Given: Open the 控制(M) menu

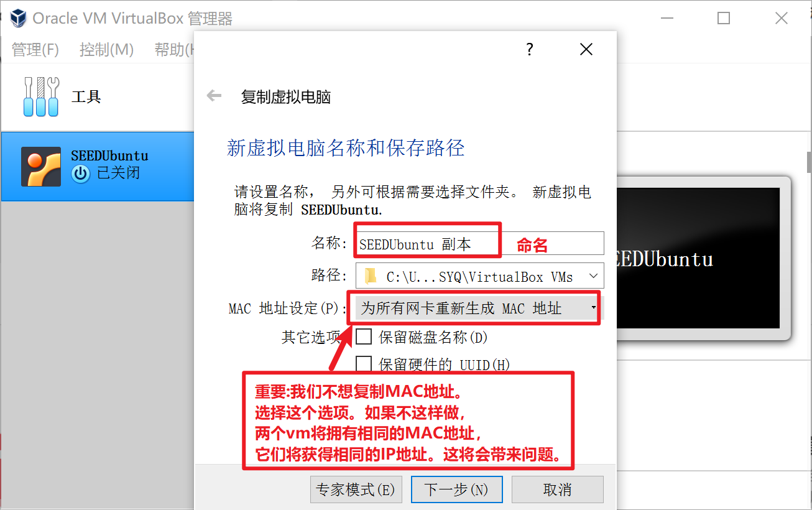Looking at the screenshot, I should [107, 50].
